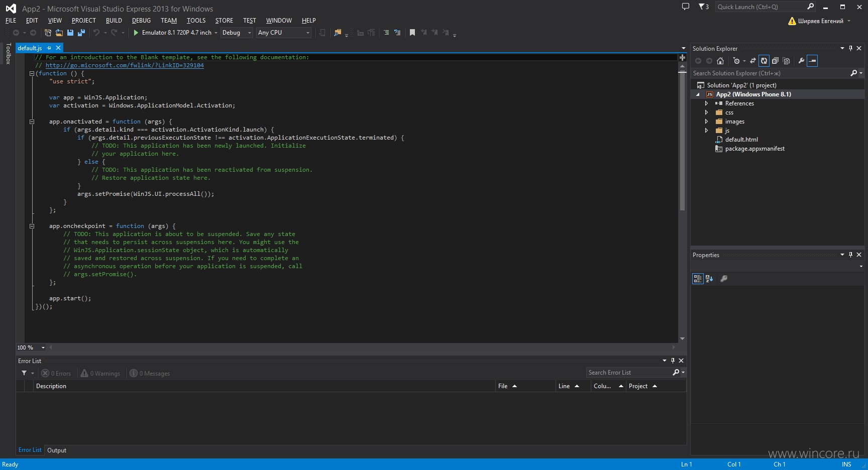
Task: Click the Refresh icon in Solution Explorer
Action: tap(764, 61)
